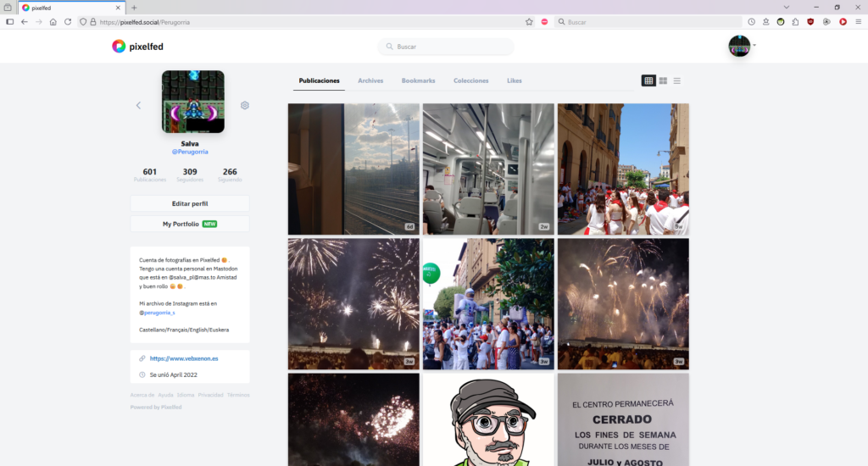The image size is (868, 466).
Task: Open the browser hamburger menu
Action: [x=859, y=22]
